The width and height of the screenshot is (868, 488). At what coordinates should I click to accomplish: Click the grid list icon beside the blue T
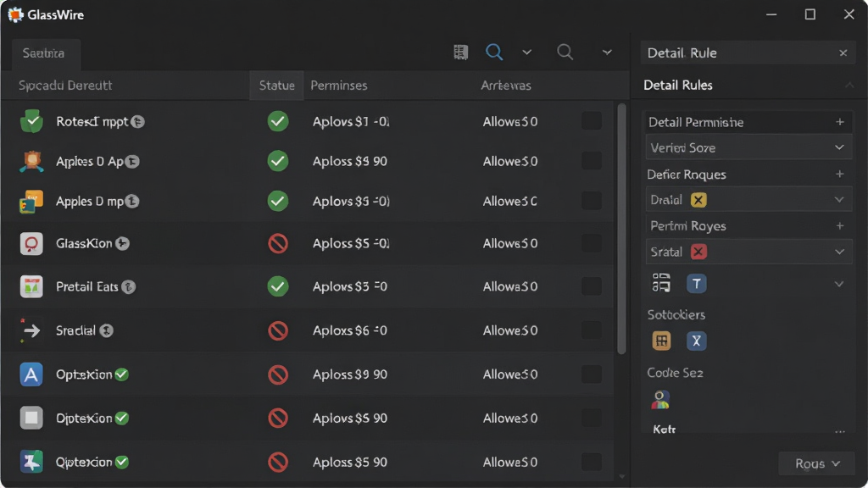661,283
